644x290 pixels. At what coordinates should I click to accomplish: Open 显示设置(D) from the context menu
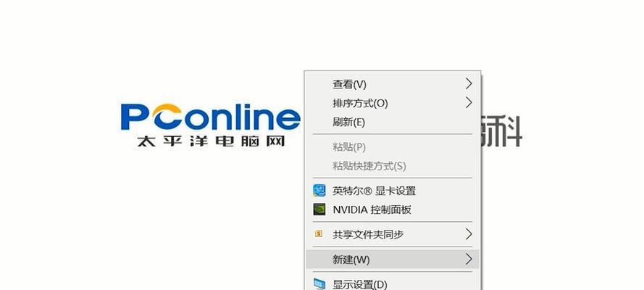pos(392,284)
